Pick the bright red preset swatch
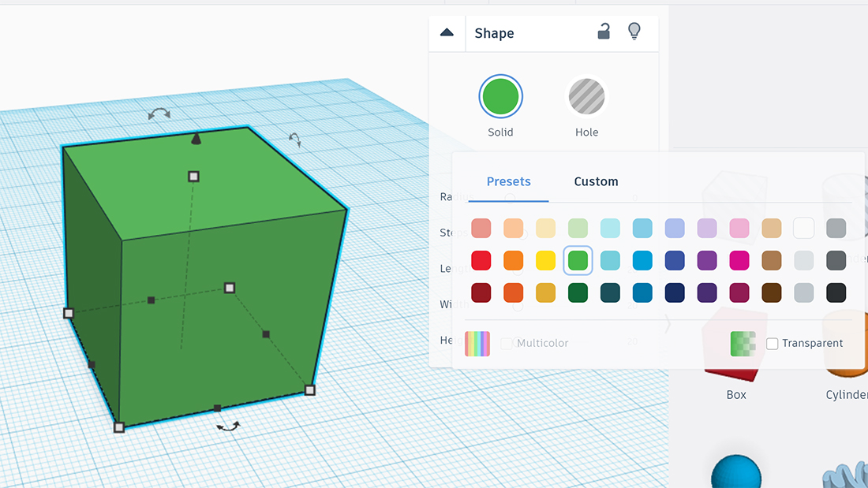The width and height of the screenshot is (868, 488). tap(481, 260)
